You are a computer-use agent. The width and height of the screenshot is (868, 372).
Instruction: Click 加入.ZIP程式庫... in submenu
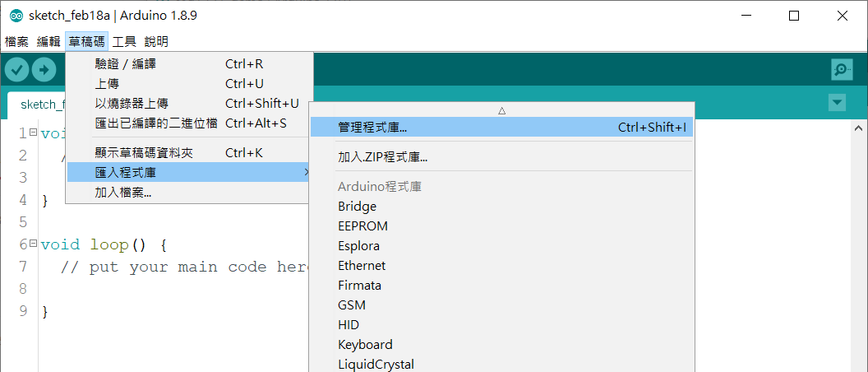pyautogui.click(x=501, y=157)
